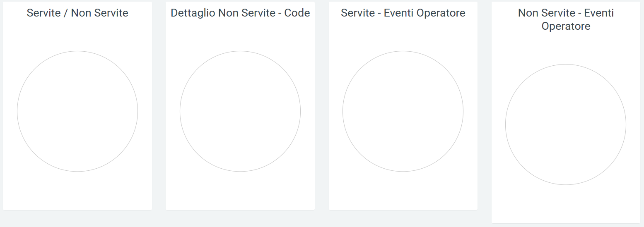Click the slash in the Servite / Non Servite title

click(x=66, y=13)
